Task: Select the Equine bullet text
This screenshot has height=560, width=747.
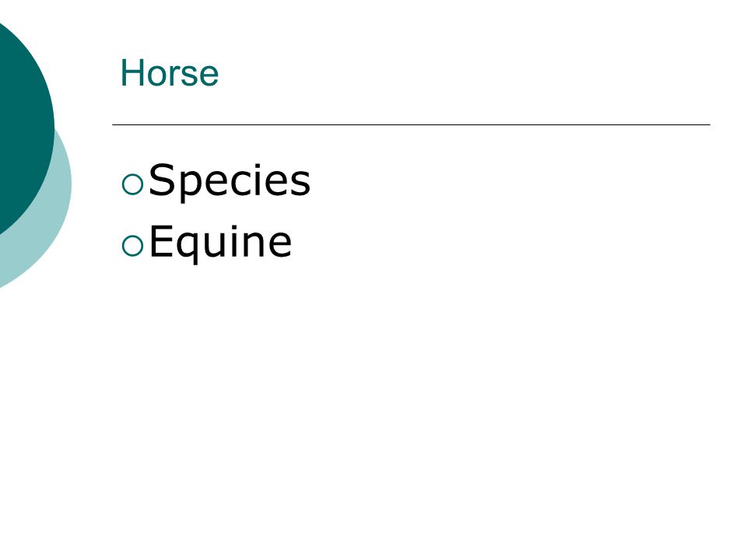Action: click(220, 243)
